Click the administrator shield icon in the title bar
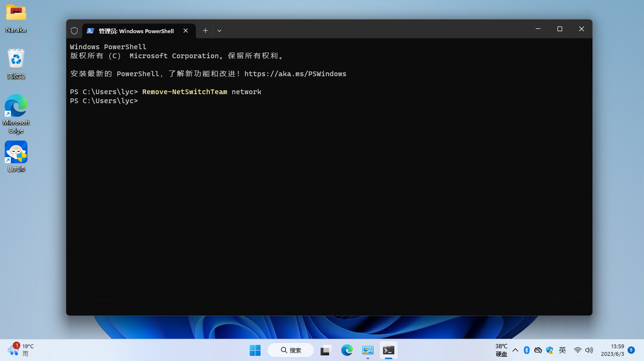The image size is (644, 361). point(74,31)
